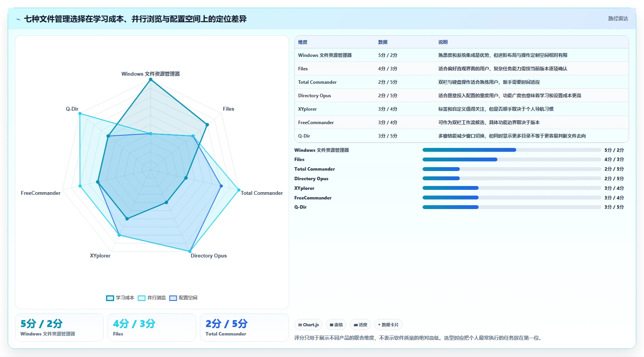Click the Windows 文件资源管理器 progress bar
This screenshot has width=644, height=357.
[x=512, y=150]
